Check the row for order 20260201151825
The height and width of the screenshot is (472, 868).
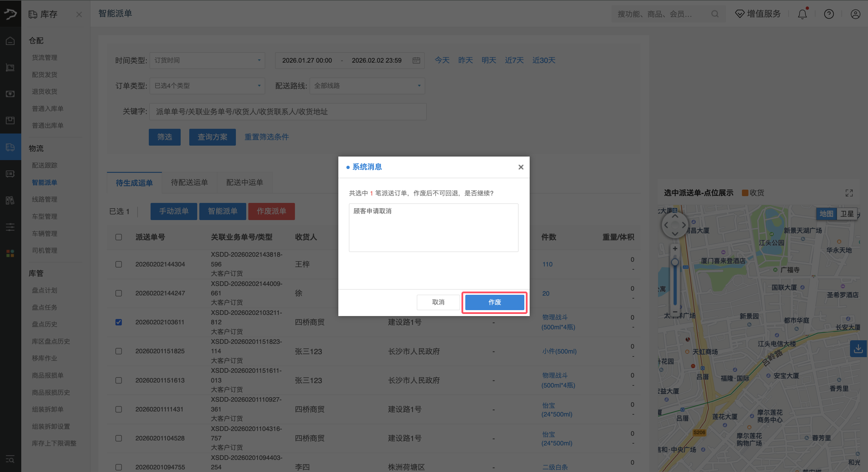(119, 351)
